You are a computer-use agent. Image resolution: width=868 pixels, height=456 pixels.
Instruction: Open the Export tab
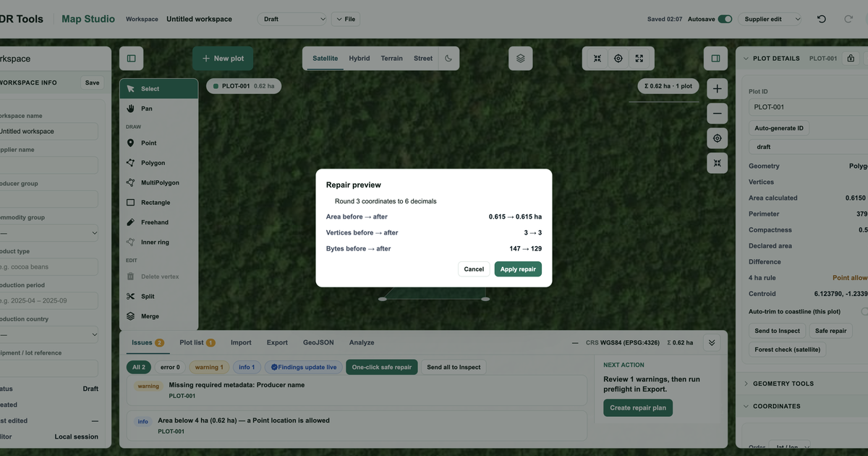[x=277, y=343]
